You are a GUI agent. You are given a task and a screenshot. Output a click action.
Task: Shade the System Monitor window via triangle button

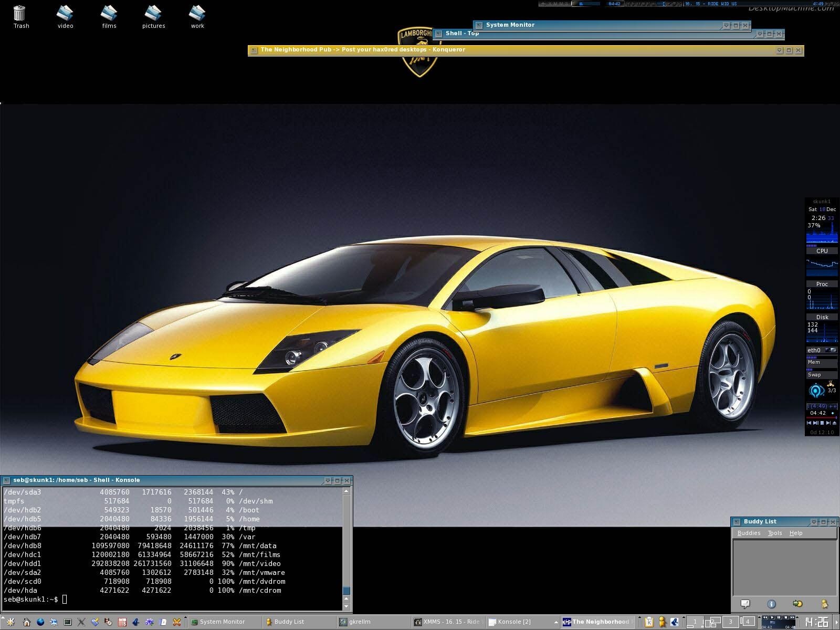[x=726, y=25]
